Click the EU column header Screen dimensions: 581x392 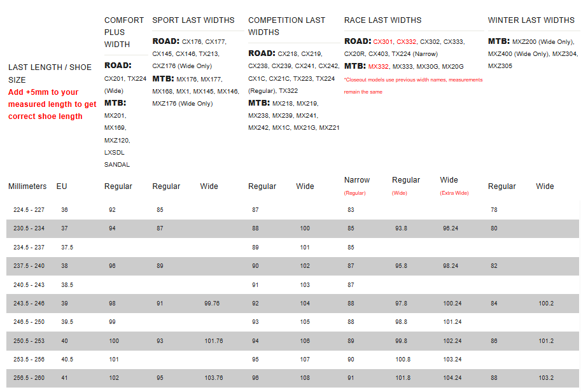[62, 186]
